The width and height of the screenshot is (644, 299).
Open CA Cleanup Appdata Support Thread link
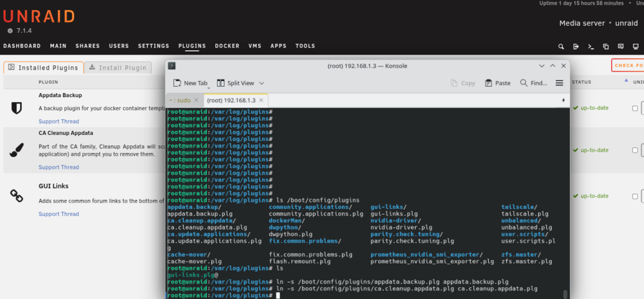click(59, 167)
